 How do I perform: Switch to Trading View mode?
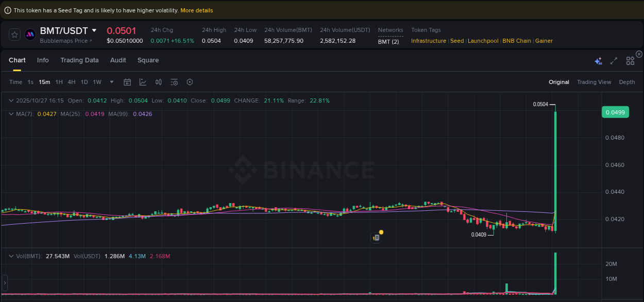click(594, 82)
